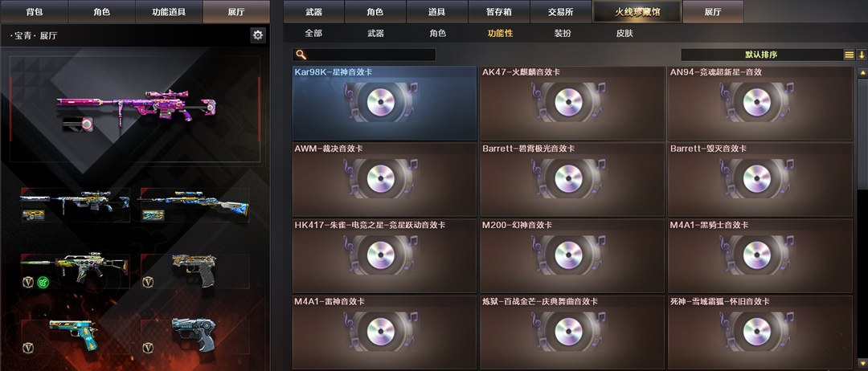Open showroom settings gear icon

pyautogui.click(x=258, y=35)
